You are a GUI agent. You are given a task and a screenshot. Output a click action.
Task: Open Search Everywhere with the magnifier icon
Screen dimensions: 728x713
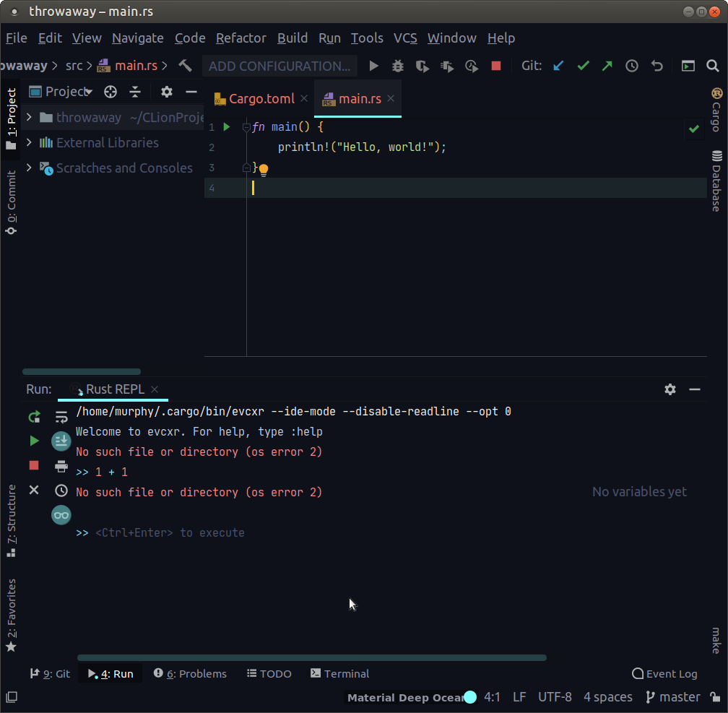tap(714, 65)
